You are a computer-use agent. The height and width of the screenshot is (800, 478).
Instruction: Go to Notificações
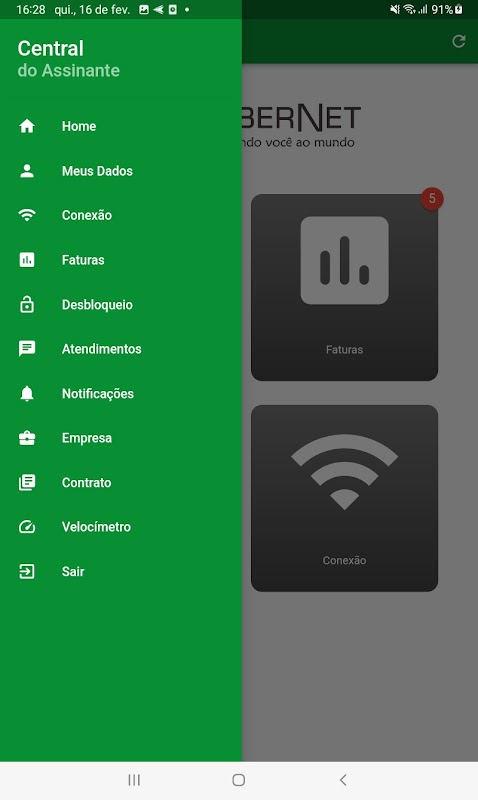(98, 393)
